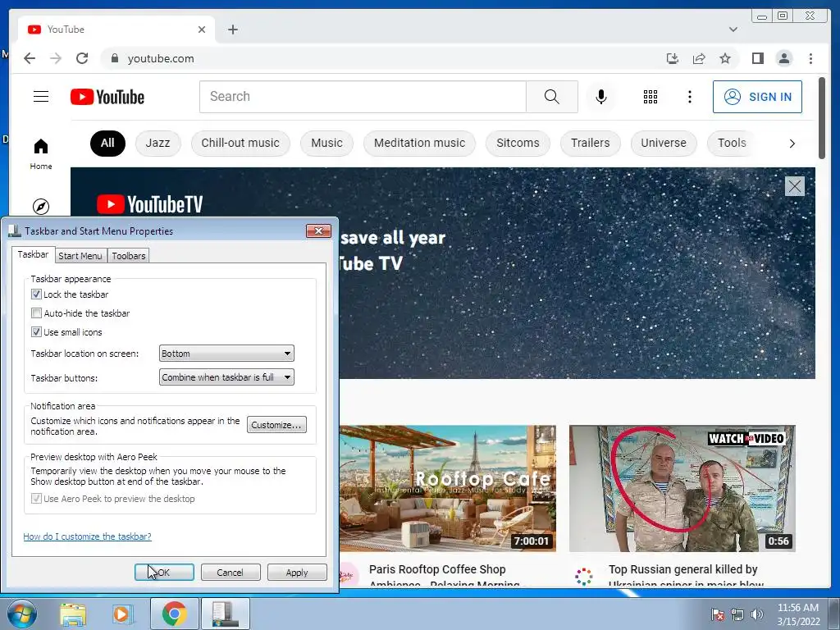The image size is (840, 630).
Task: Go back in Chrome browser
Action: coord(30,58)
